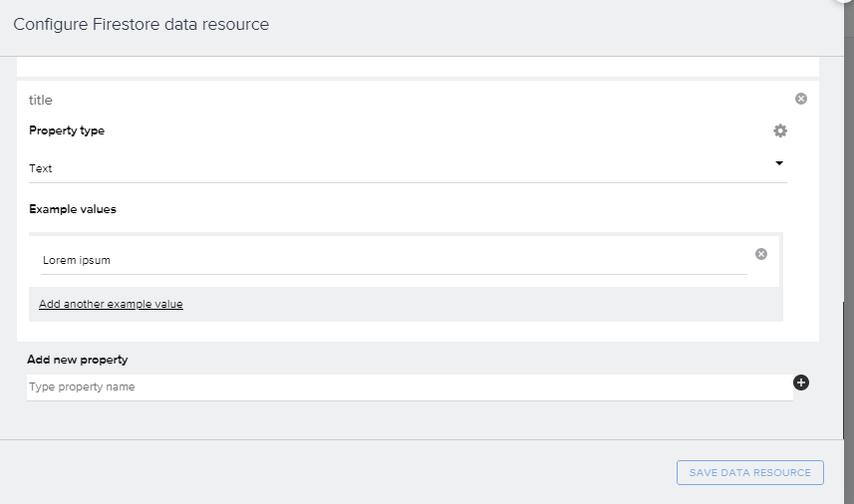This screenshot has height=504, width=854.
Task: Open the Text property type selector
Action: (408, 168)
